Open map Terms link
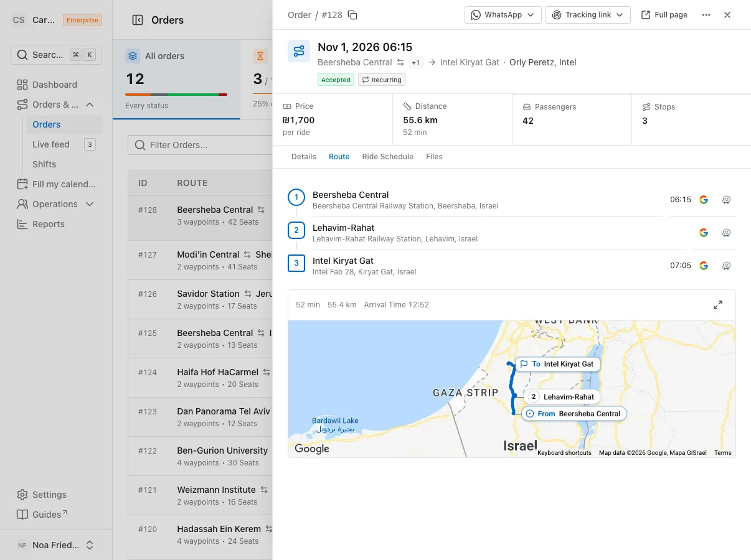 click(x=723, y=453)
